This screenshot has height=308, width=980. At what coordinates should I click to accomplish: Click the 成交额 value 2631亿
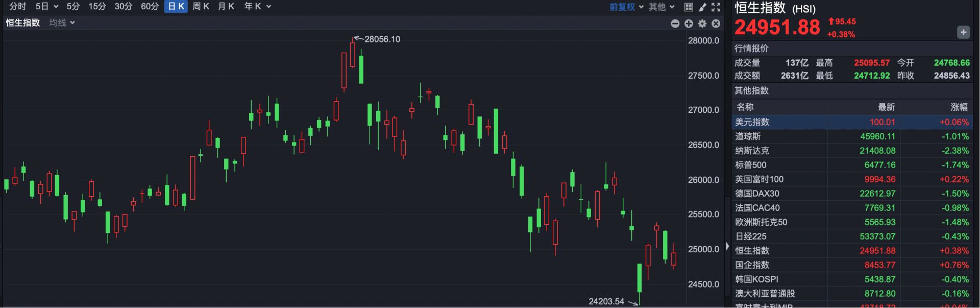point(795,76)
